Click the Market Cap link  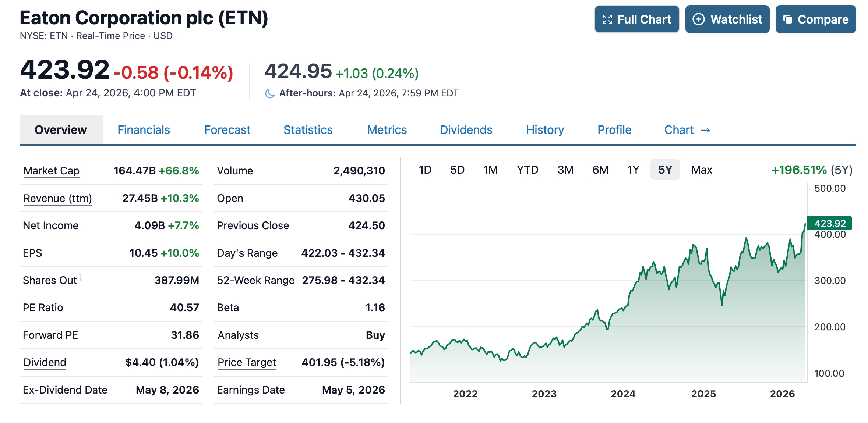(x=52, y=171)
